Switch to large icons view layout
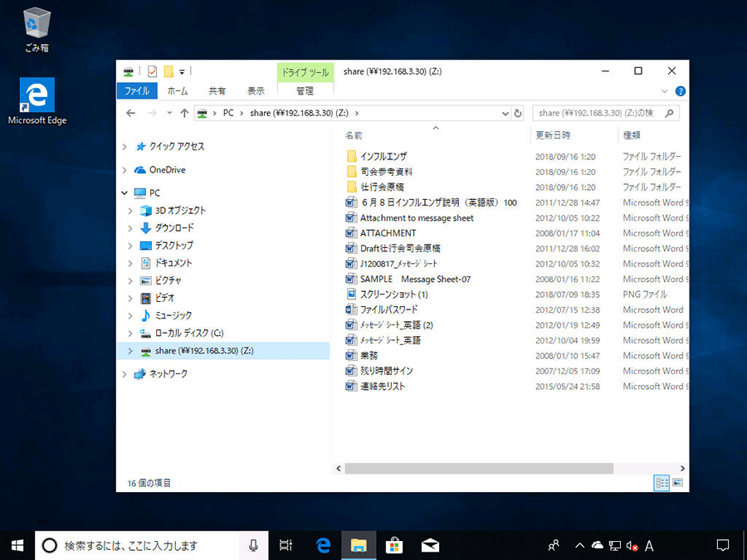Screen dimensions: 747x560 point(678,482)
